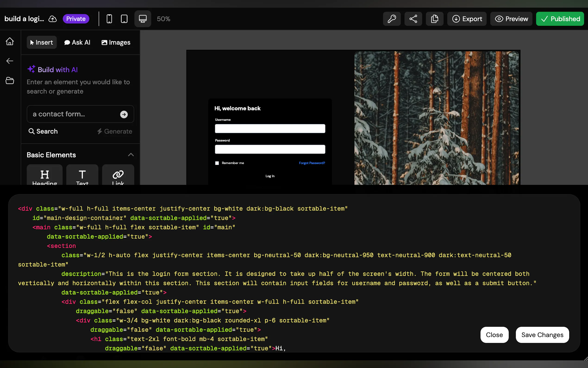Viewport: 588px width, 368px height.
Task: Click Save Changes button
Action: [x=542, y=335]
